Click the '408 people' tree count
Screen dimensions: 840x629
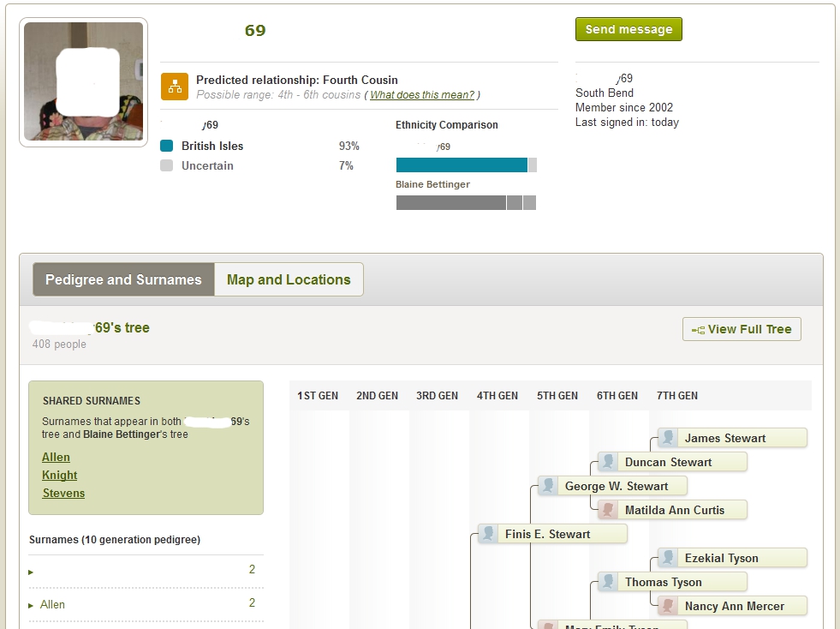[x=59, y=344]
